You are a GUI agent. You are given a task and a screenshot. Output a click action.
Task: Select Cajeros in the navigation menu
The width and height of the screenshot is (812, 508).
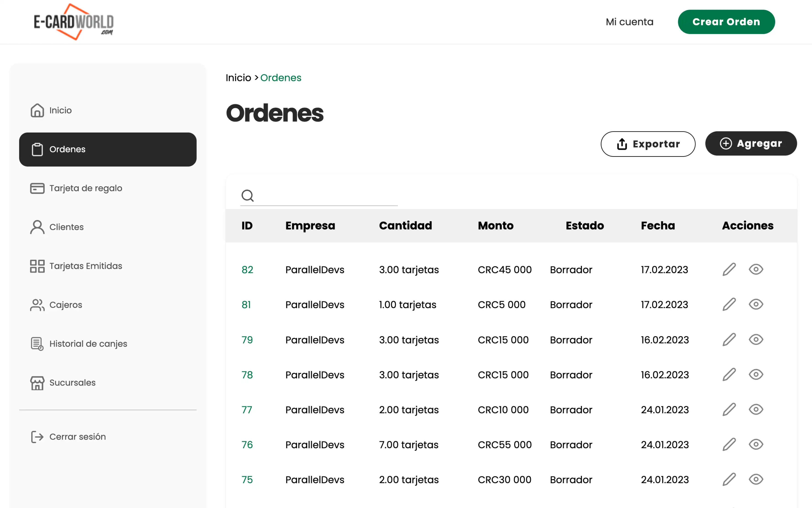tap(65, 305)
